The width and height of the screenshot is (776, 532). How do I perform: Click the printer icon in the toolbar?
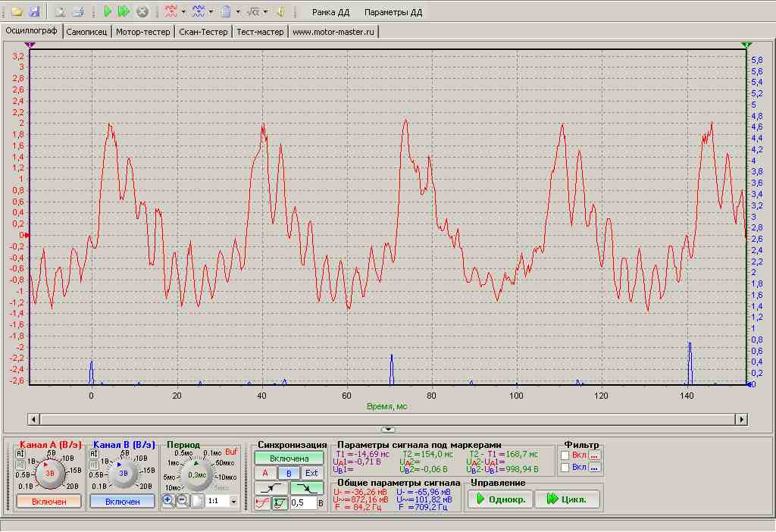pos(77,12)
